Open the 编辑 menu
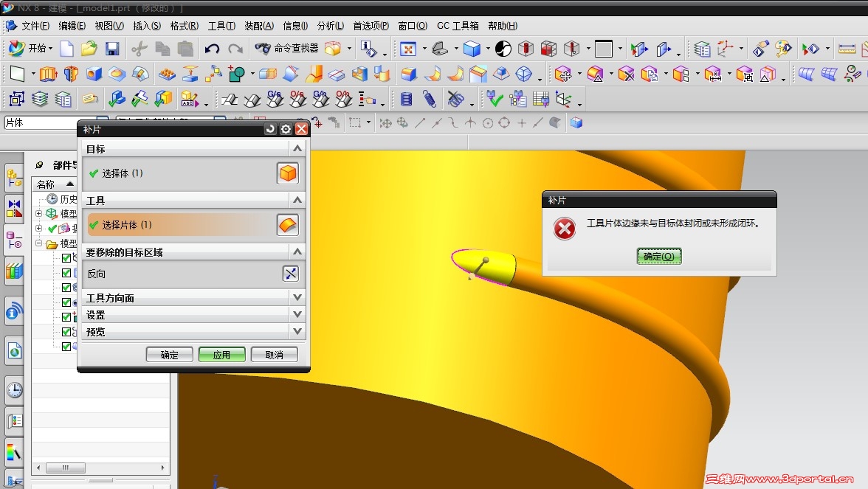Viewport: 868px width, 489px height. click(72, 26)
